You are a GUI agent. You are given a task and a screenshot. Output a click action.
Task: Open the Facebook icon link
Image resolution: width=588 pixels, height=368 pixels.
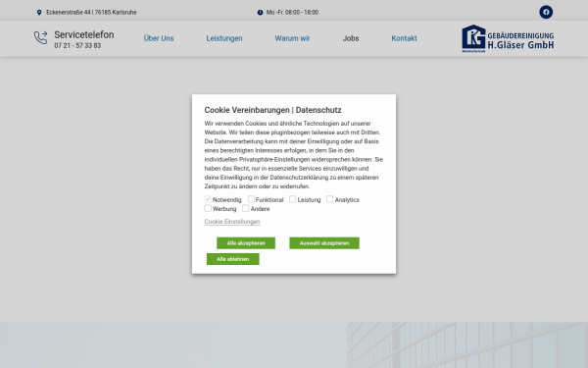tap(546, 12)
